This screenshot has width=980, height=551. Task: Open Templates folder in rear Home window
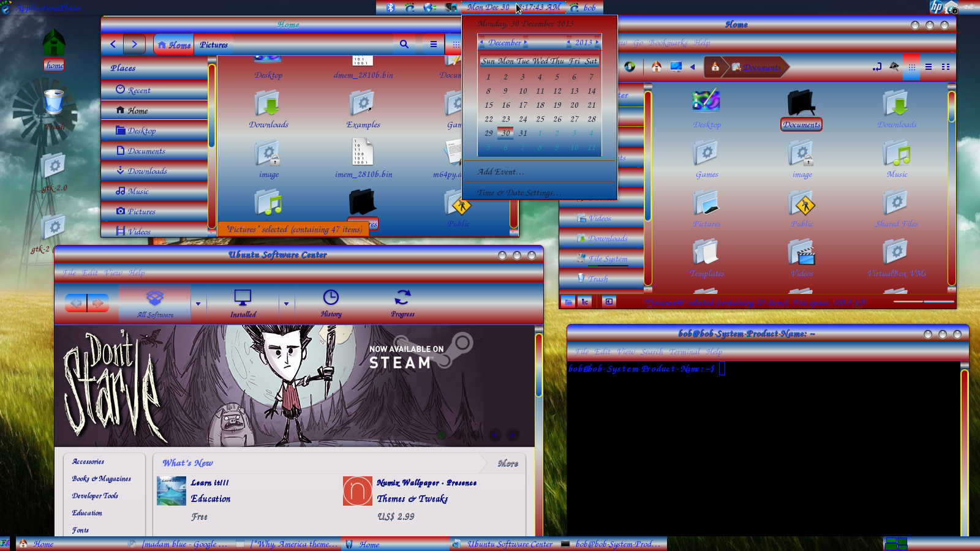[x=707, y=258]
